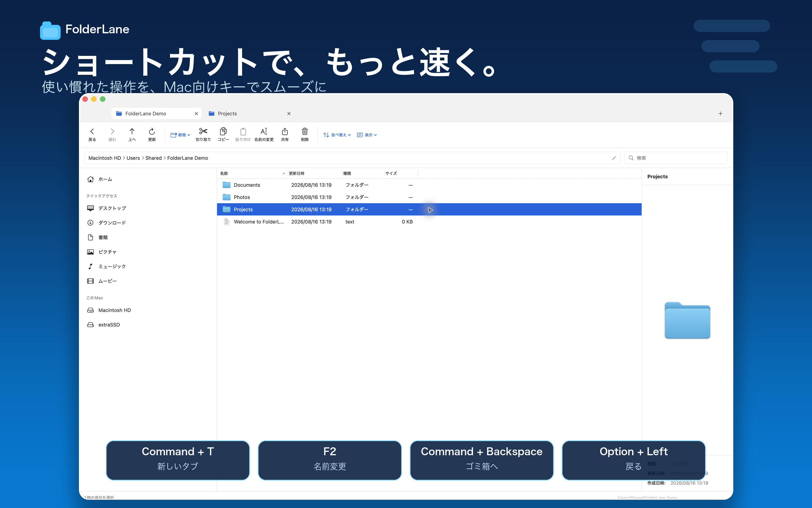The height and width of the screenshot is (508, 812).
Task: Open ピクチャ in the sidebar
Action: pyautogui.click(x=102, y=252)
